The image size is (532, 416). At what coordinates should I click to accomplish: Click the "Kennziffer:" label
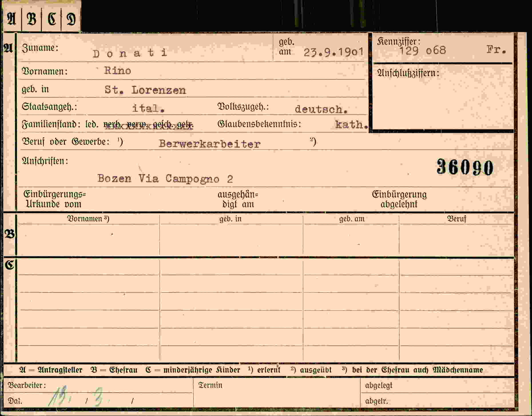(399, 42)
